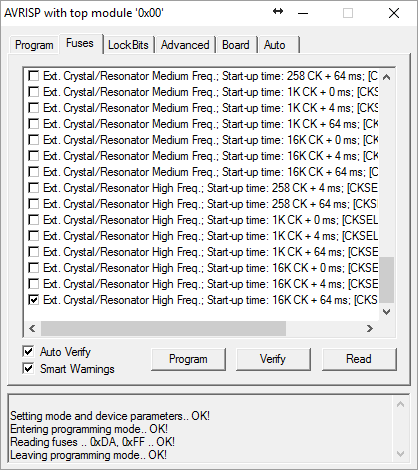Click the Verify button
This screenshot has width=418, height=472.
273,359
